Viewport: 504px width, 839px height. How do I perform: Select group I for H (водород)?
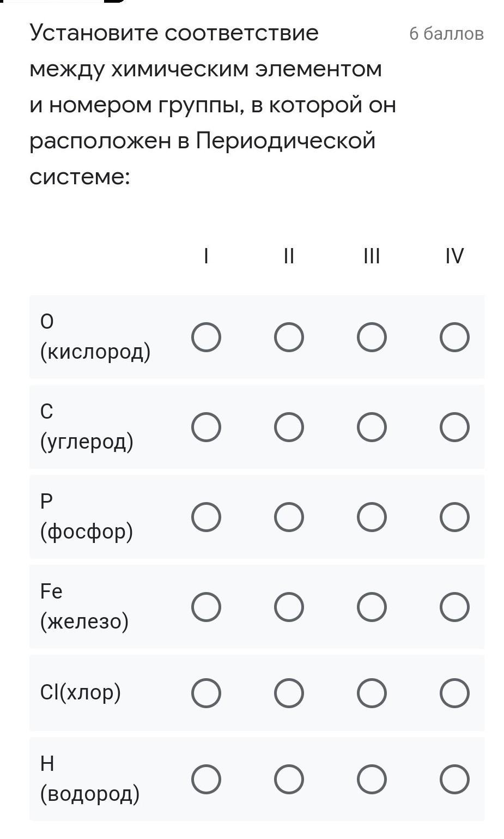click(206, 779)
